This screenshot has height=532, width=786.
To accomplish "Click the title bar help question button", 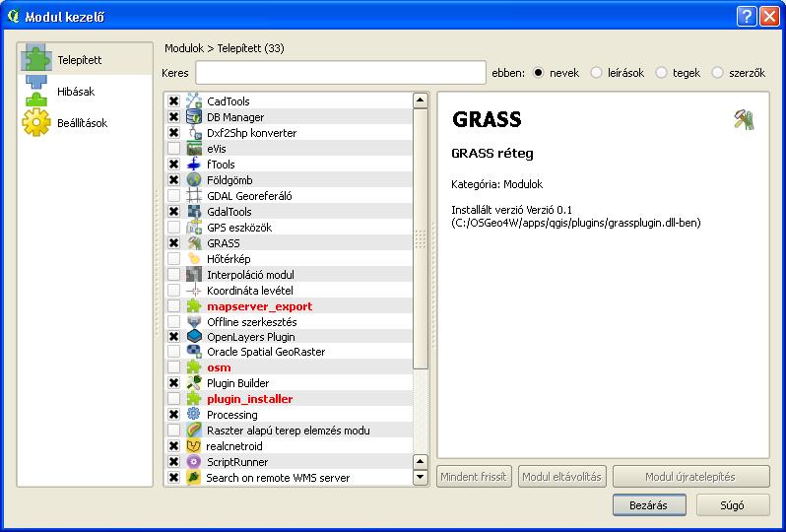I will pos(747,16).
